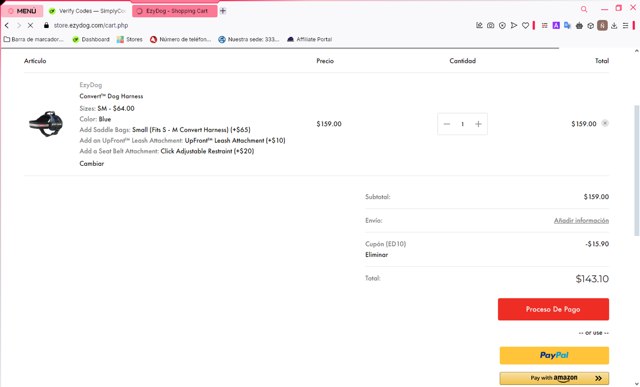Click the Total $143.10 amount
640x387 pixels.
592,279
